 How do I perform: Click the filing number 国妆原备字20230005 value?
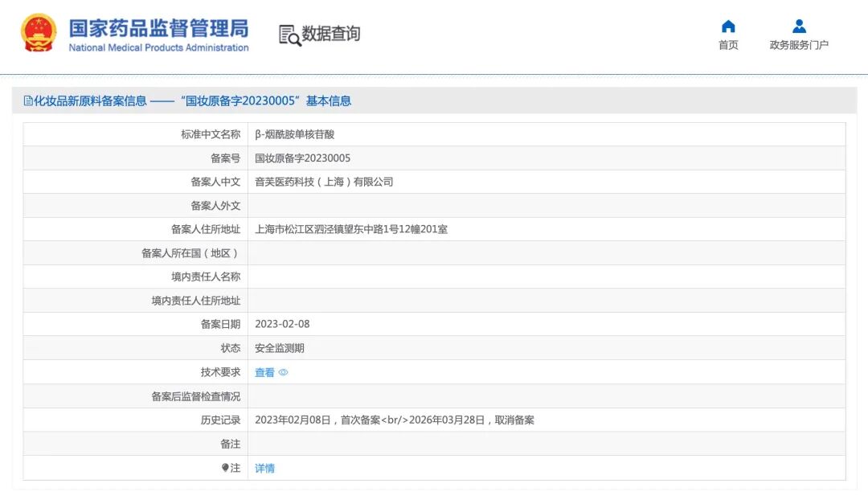(302, 158)
